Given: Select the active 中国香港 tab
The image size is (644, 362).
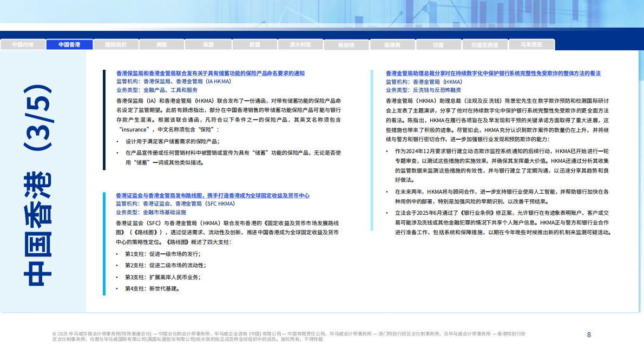Looking at the screenshot, I should coord(69,44).
